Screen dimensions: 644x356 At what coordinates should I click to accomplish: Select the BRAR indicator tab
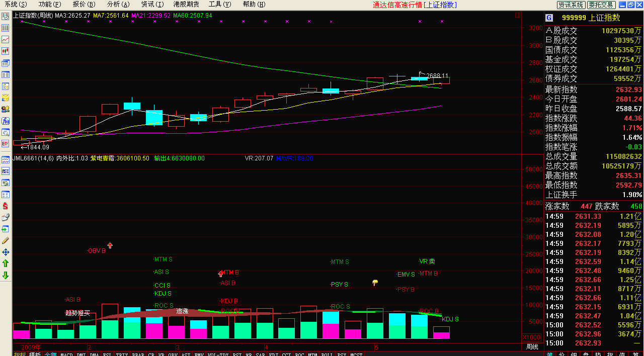tap(138, 353)
